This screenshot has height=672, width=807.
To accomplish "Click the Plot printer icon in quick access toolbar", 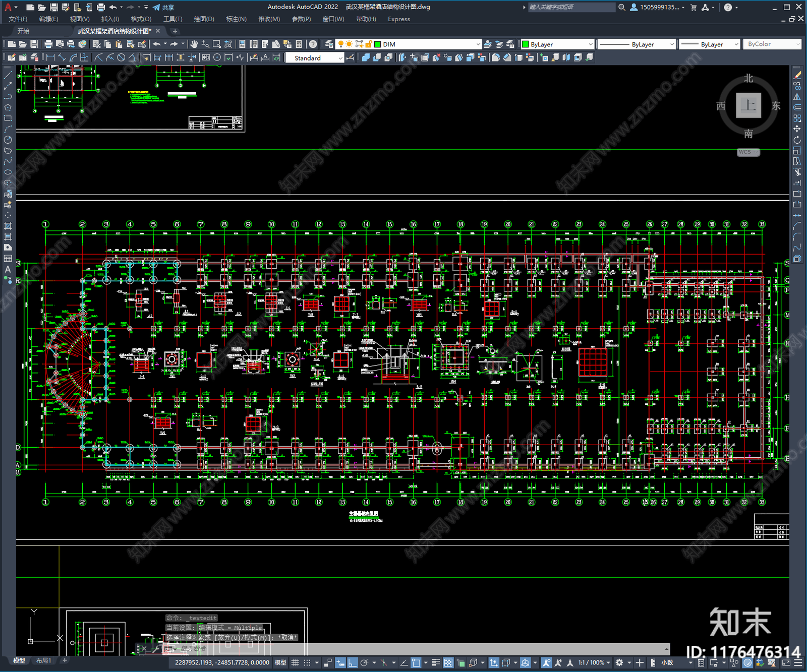I will pyautogui.click(x=101, y=7).
